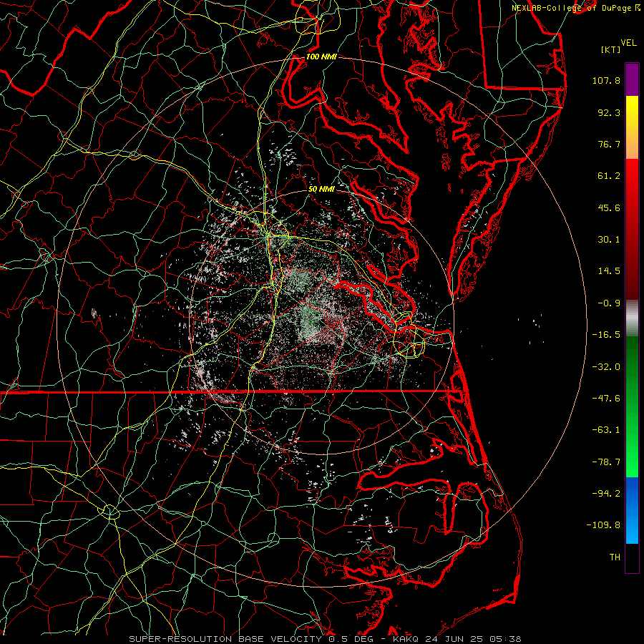Select the 30.1 legend value
The height and width of the screenshot is (644, 644).
tap(609, 240)
